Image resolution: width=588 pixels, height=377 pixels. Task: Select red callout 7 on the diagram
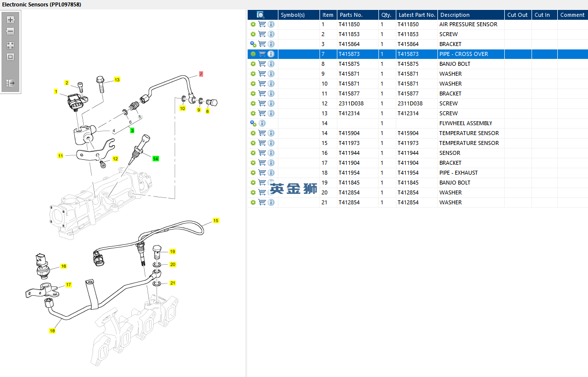point(201,74)
